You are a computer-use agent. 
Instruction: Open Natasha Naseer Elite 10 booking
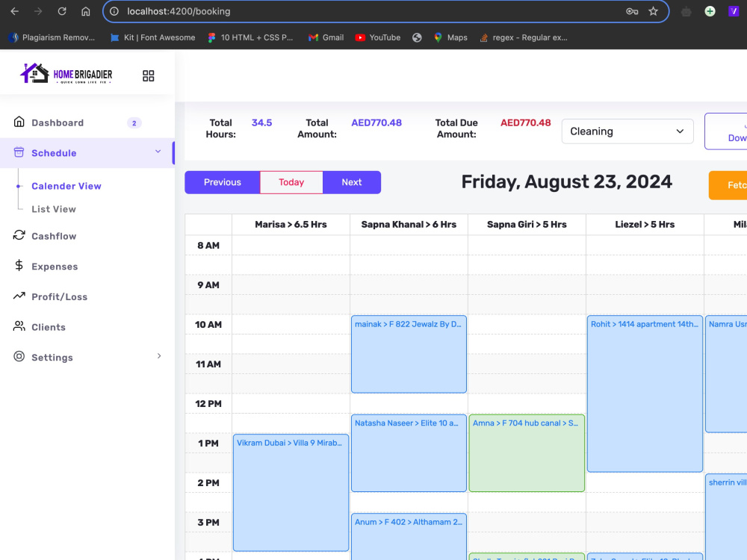pyautogui.click(x=409, y=453)
